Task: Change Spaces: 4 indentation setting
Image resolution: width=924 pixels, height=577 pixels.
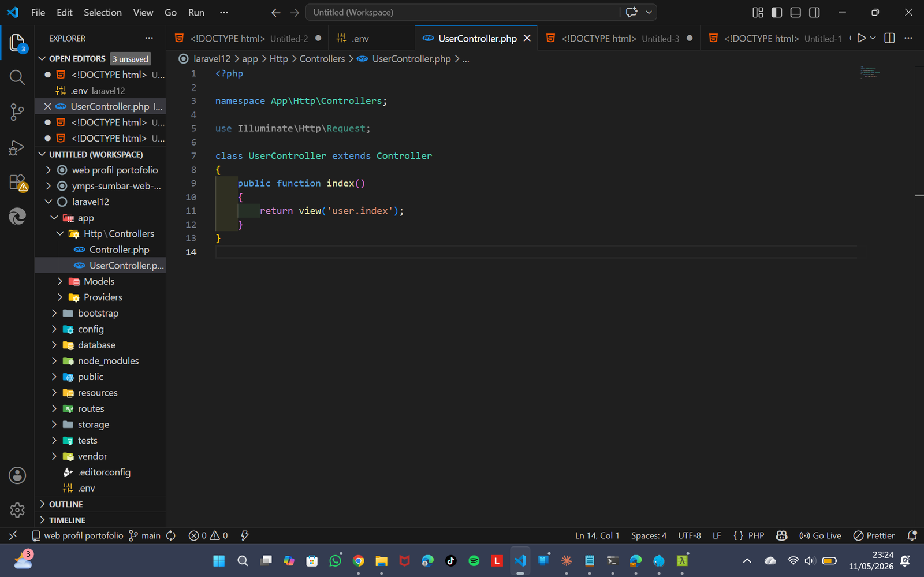Action: pyautogui.click(x=649, y=535)
